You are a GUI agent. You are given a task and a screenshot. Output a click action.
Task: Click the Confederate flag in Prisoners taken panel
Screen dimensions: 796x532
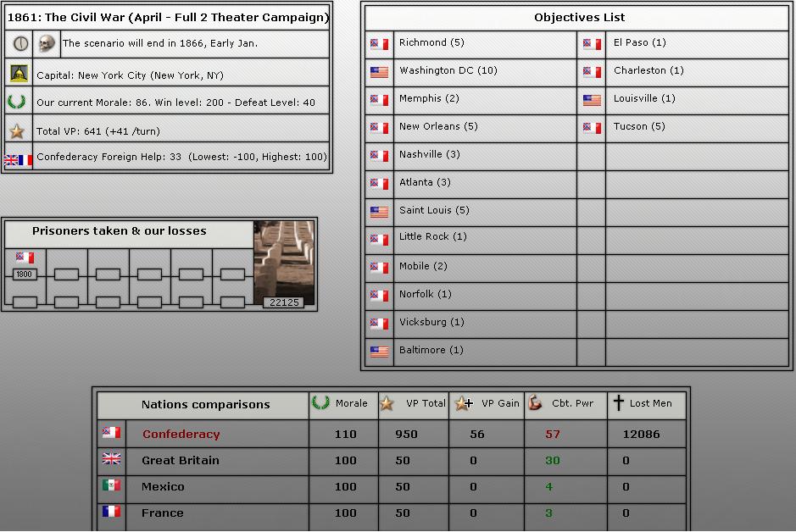click(25, 257)
